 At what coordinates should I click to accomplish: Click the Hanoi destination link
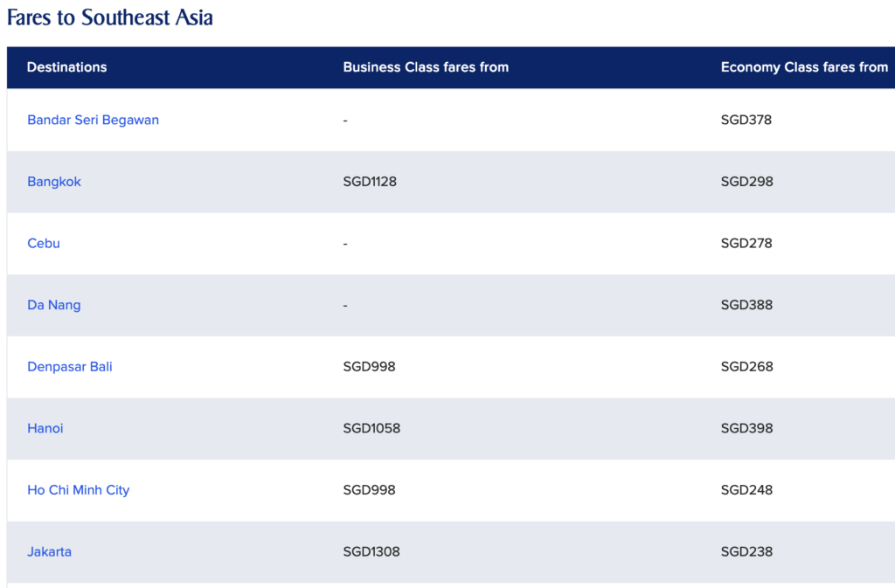[45, 428]
